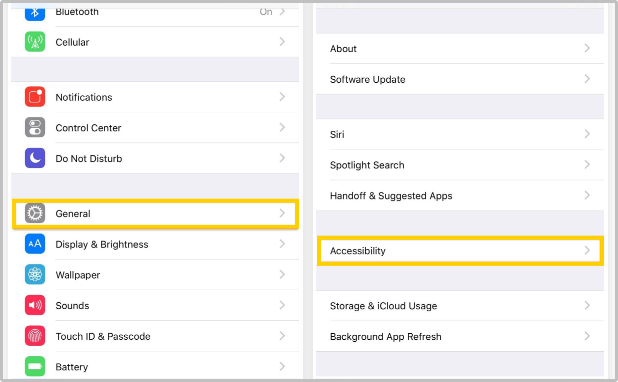Open the Wallpaper flower icon

tap(35, 274)
